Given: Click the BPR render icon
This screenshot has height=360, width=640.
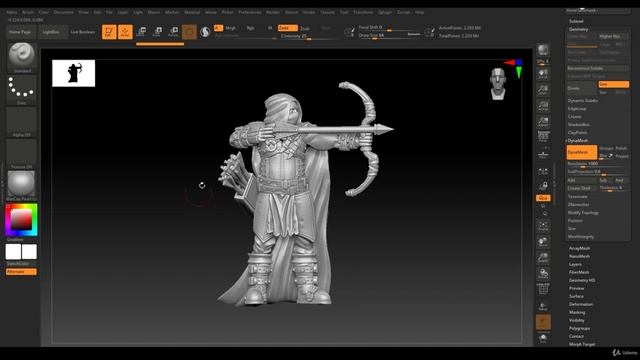Looking at the screenshot, I should [x=543, y=50].
